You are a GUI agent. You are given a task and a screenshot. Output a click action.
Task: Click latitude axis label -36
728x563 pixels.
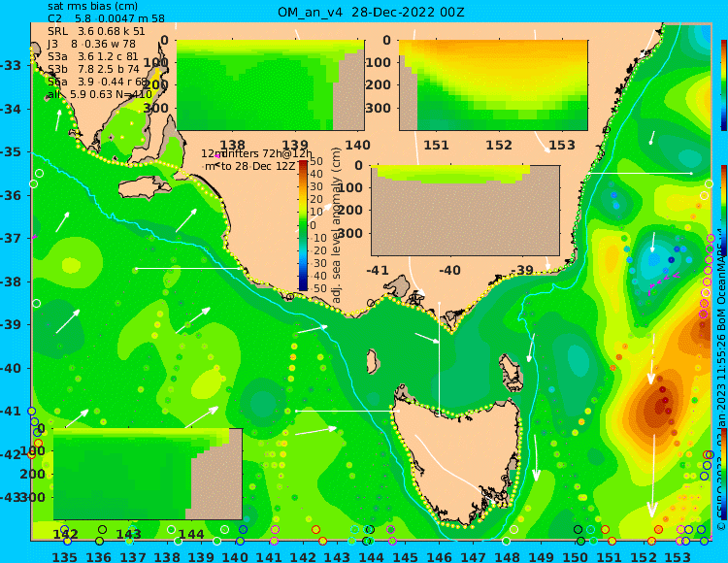pos(11,195)
